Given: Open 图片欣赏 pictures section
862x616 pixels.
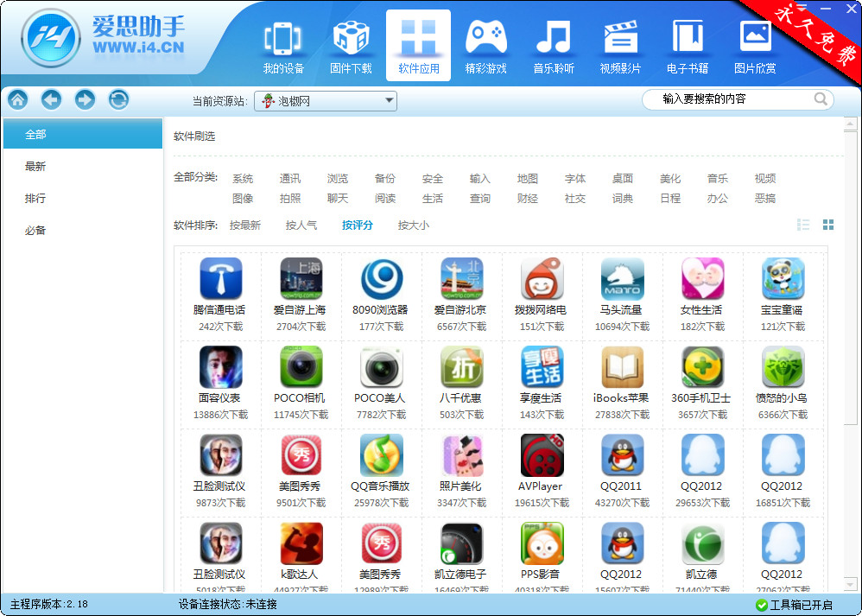Looking at the screenshot, I should (x=756, y=46).
